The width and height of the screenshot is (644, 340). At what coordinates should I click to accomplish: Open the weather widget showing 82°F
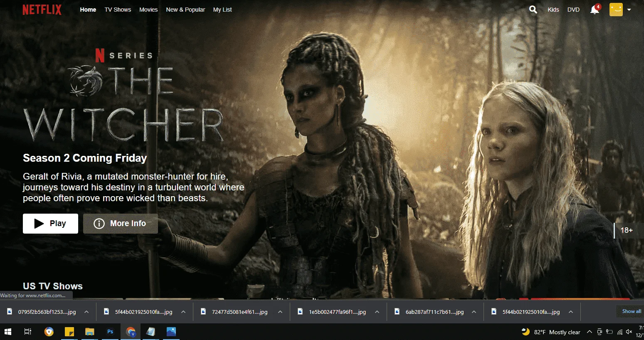[551, 332]
